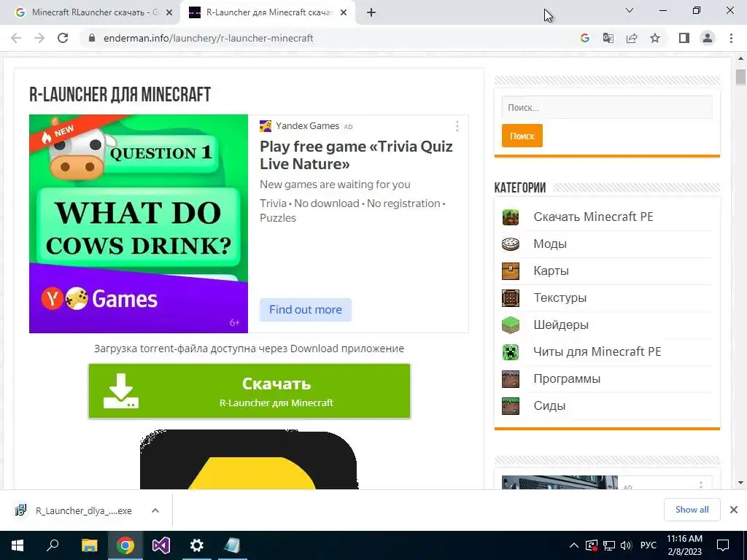Viewport: 747px width, 560px height.
Task: Open Settings gear on the taskbar
Action: click(x=197, y=545)
